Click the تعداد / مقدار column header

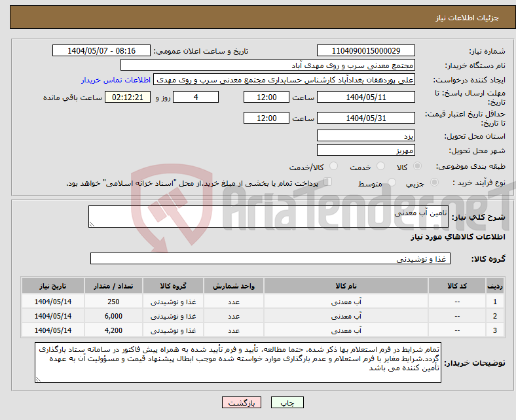[x=113, y=286]
